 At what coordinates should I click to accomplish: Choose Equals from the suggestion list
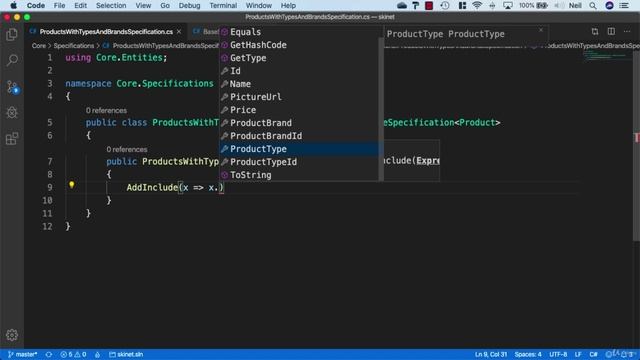[299, 32]
